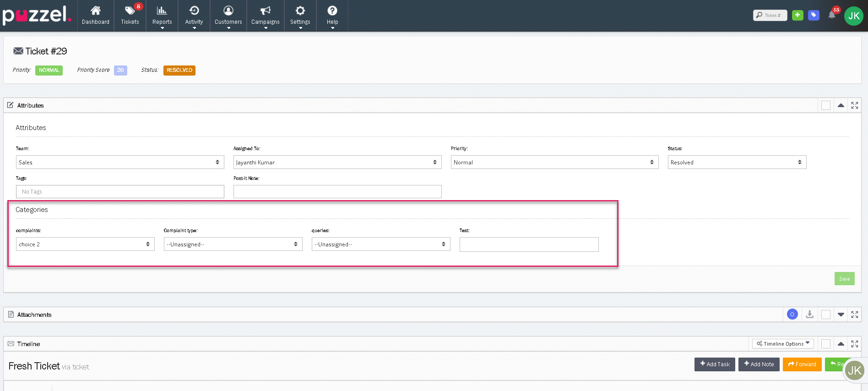
Task: Open the Customers menu
Action: coord(228,15)
